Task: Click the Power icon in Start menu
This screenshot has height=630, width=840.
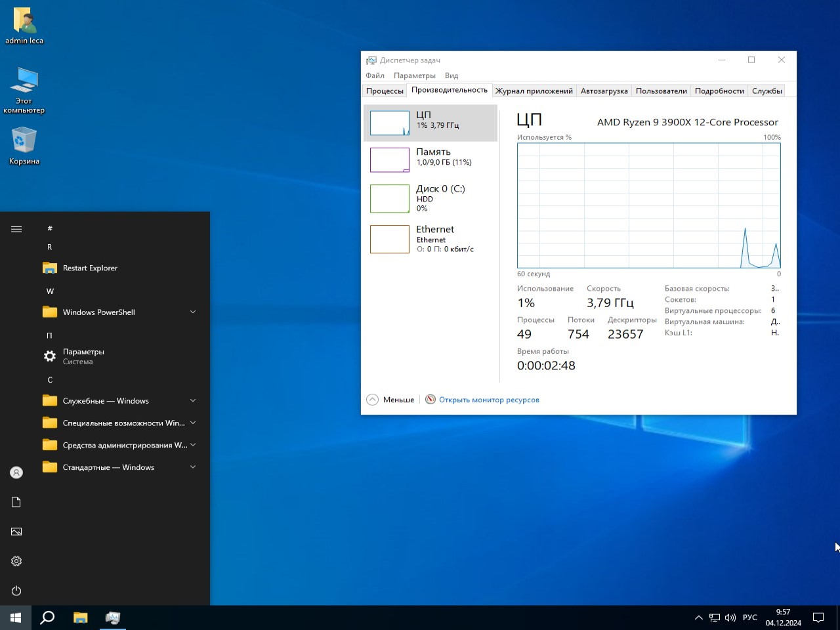Action: [x=16, y=591]
